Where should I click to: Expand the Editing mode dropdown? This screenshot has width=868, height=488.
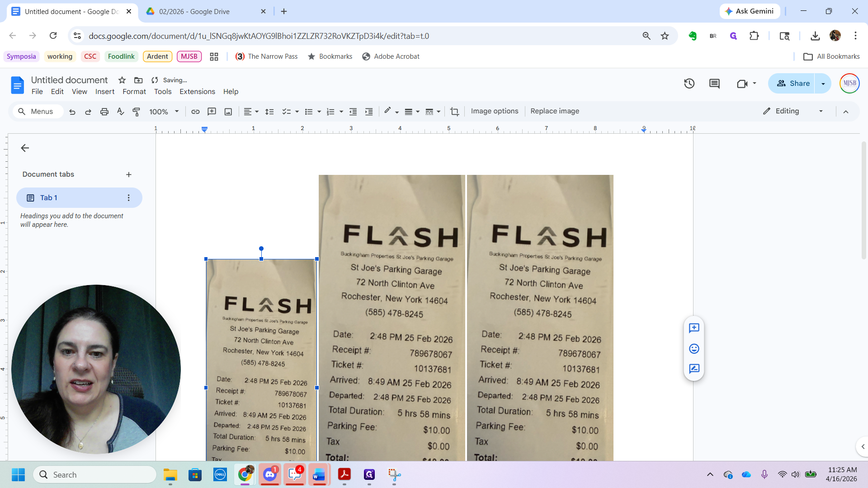821,111
